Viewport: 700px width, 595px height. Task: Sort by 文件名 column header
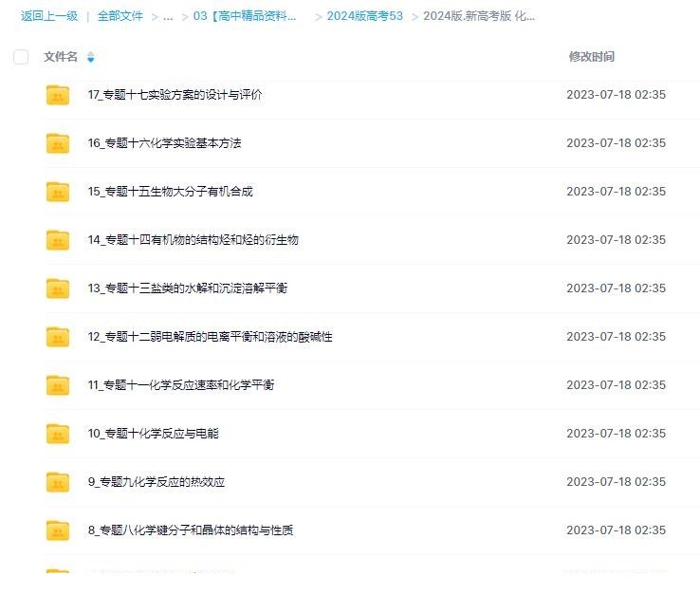tap(61, 57)
